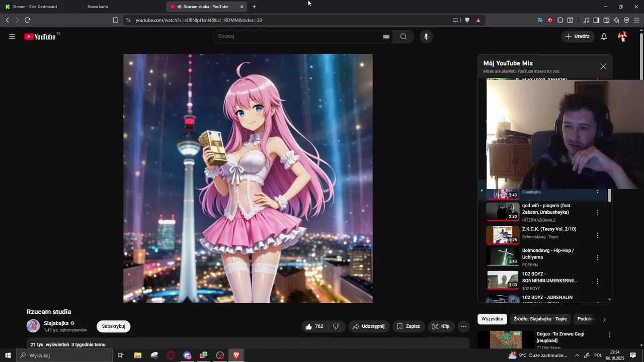Click the browser address bar URL
644x362 pixels.
click(199, 20)
